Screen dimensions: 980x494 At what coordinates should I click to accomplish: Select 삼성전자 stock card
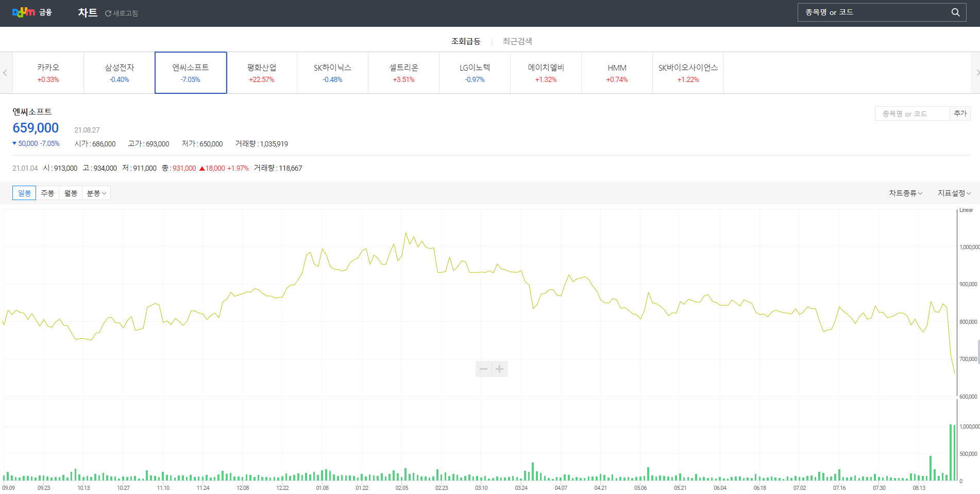119,73
